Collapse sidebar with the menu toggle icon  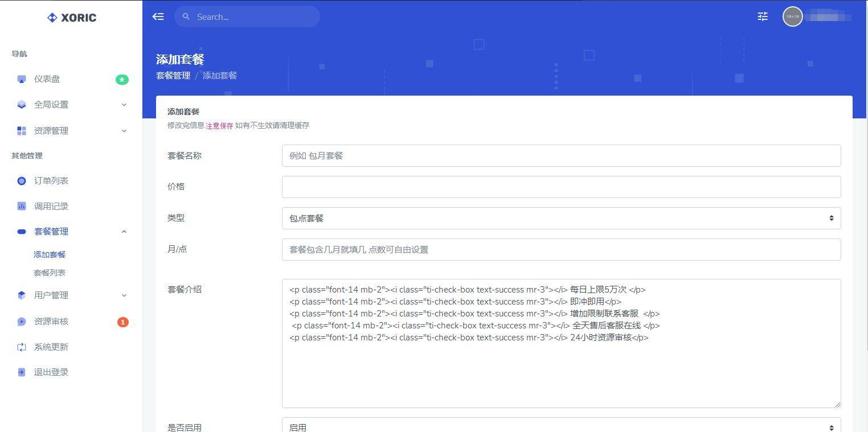tap(158, 17)
